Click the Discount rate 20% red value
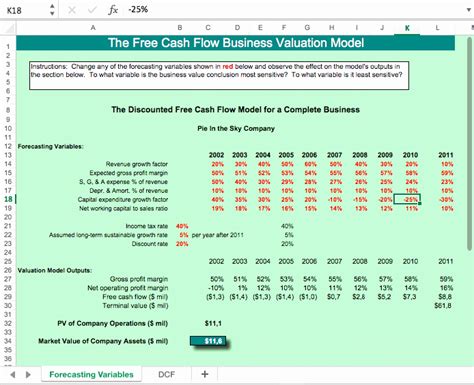 [x=182, y=244]
